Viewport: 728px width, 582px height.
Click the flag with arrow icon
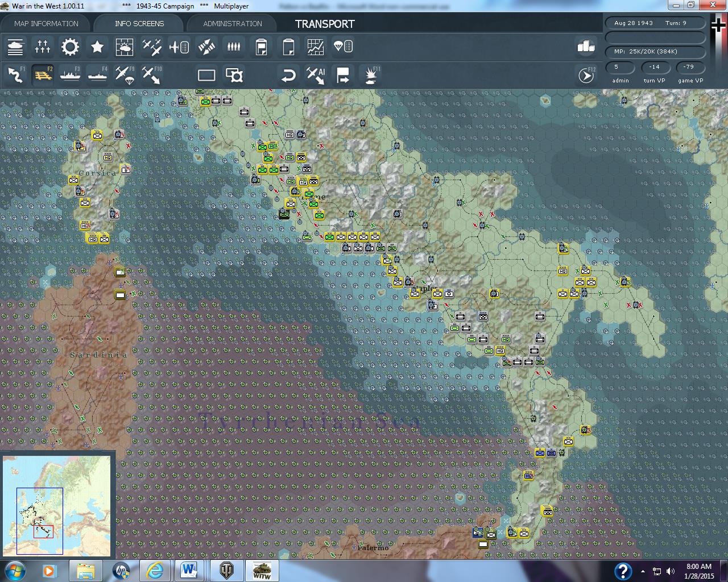(x=343, y=75)
